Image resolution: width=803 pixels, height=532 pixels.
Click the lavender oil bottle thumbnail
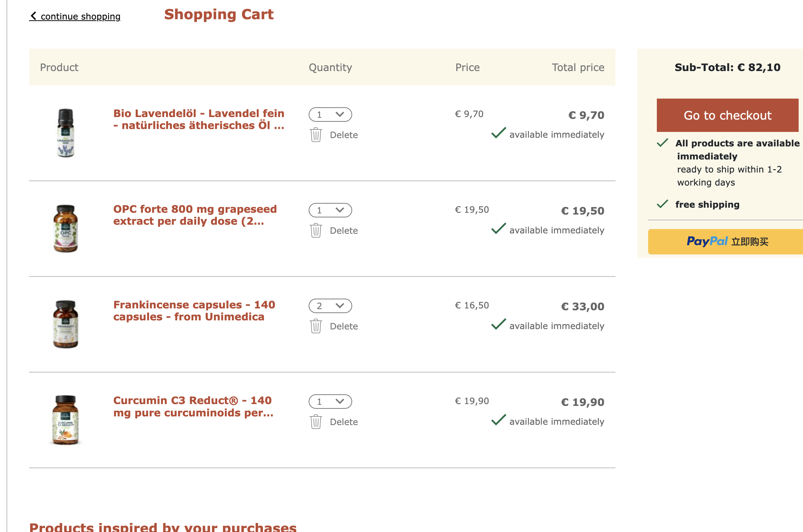[x=66, y=133]
